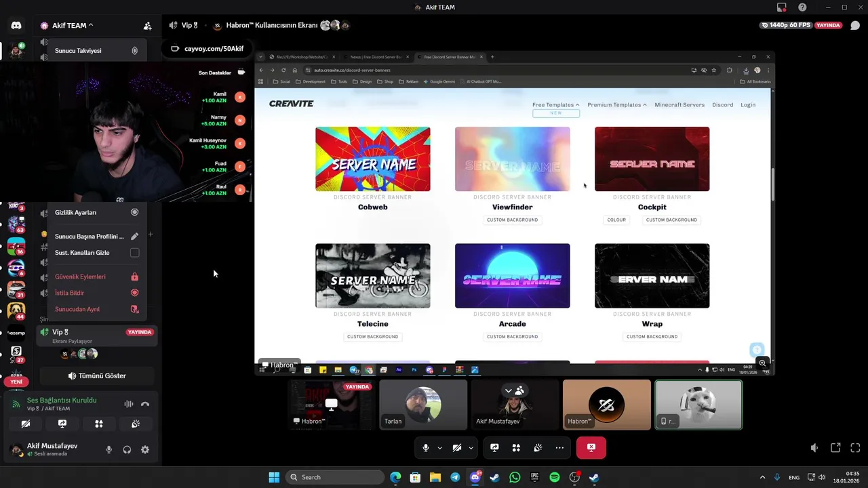Click the 1440p 60 FPS stream quality badge
This screenshot has width=868, height=488.
[x=785, y=26]
